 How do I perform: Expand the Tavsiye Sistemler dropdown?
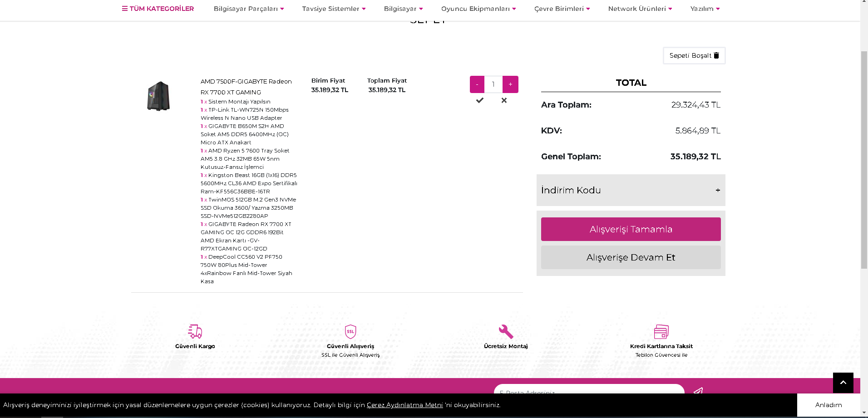pyautogui.click(x=334, y=9)
